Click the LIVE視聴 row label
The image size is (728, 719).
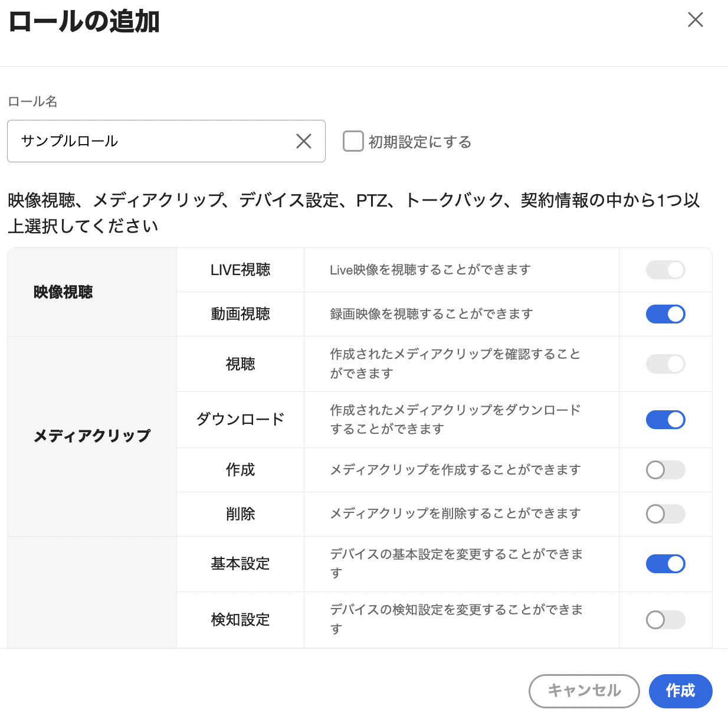coord(240,269)
